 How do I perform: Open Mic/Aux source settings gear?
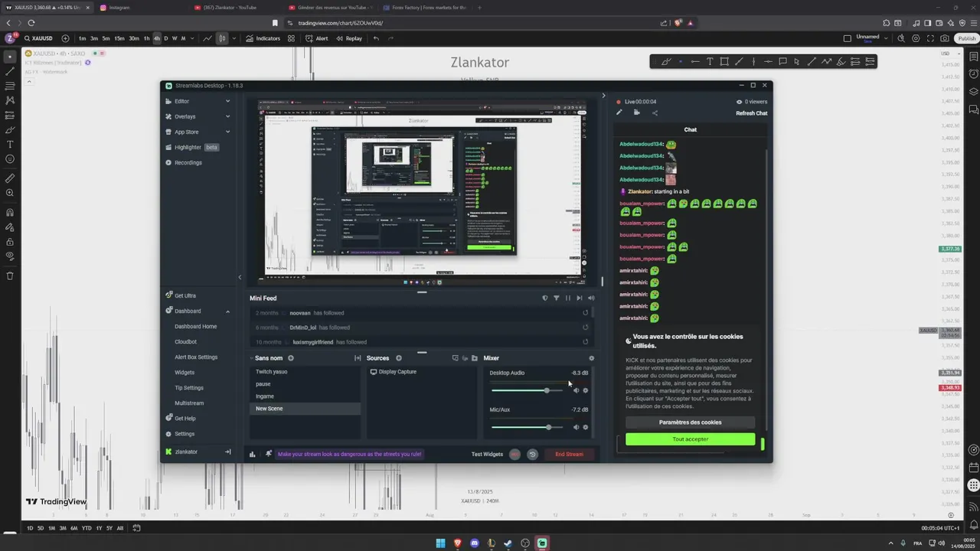586,427
